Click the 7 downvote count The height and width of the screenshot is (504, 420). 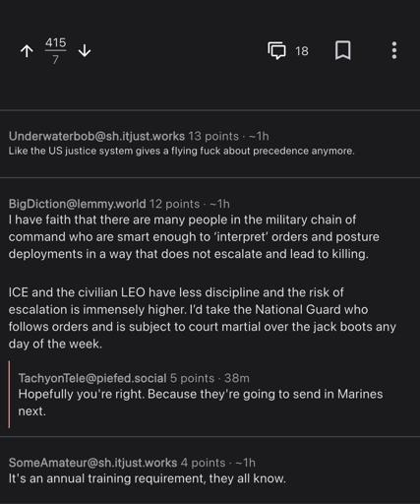coord(56,59)
